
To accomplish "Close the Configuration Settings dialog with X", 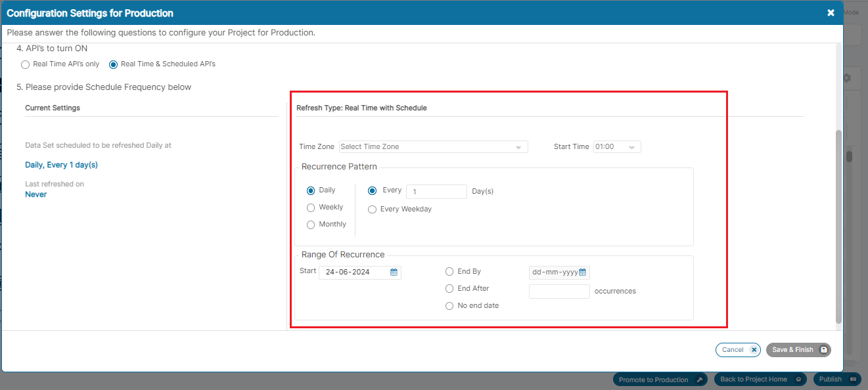I will [x=831, y=12].
